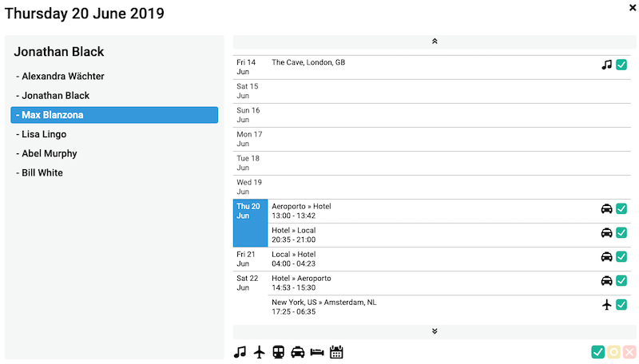
Task: Open Hotel » Aeroporto 14:53 entry
Action: (x=302, y=283)
